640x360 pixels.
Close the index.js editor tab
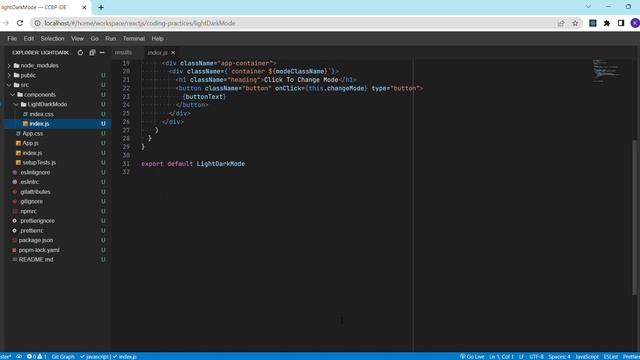tap(173, 53)
